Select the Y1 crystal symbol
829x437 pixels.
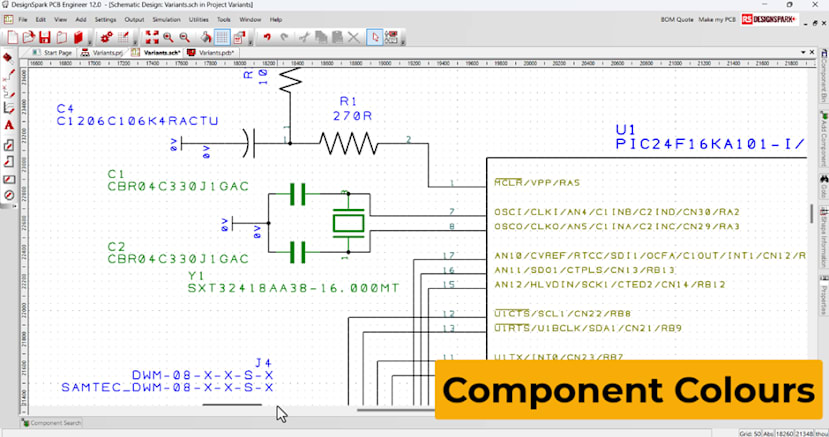pos(348,223)
